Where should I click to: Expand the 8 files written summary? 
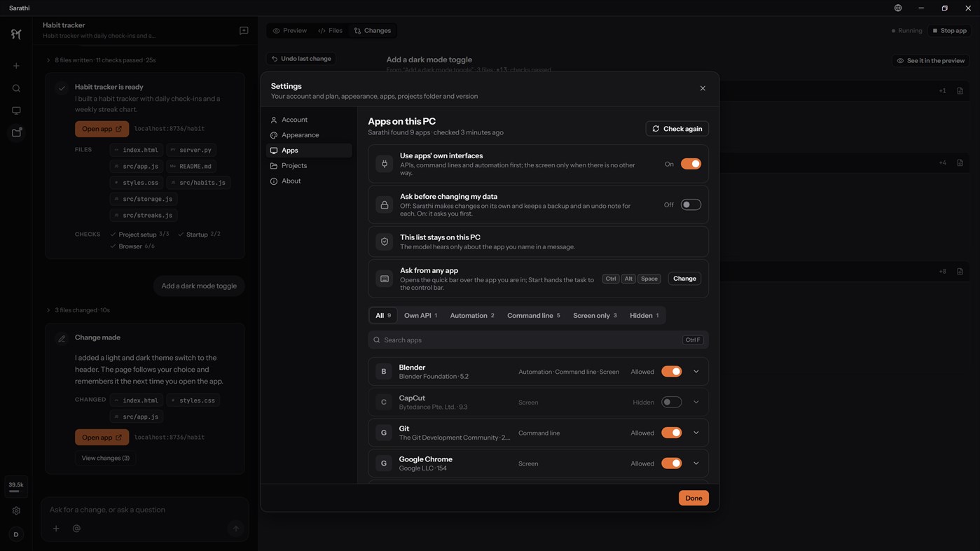101,60
